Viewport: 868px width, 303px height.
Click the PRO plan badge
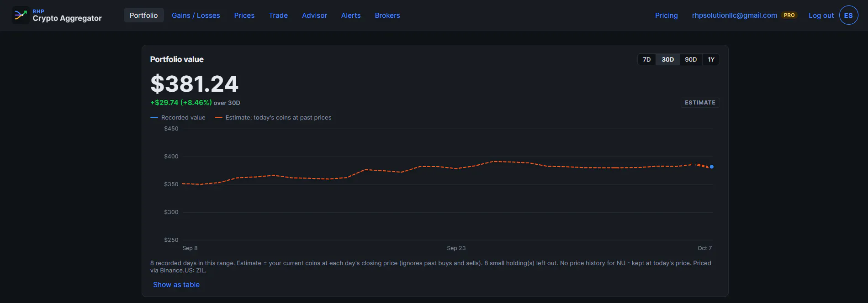point(789,15)
